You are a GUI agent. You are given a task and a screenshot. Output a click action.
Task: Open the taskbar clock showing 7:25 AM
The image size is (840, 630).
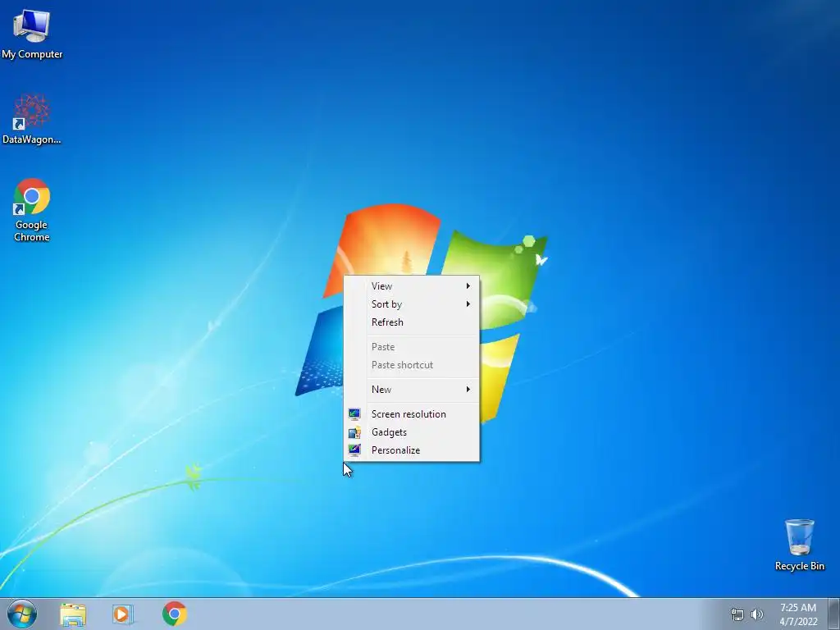point(798,614)
